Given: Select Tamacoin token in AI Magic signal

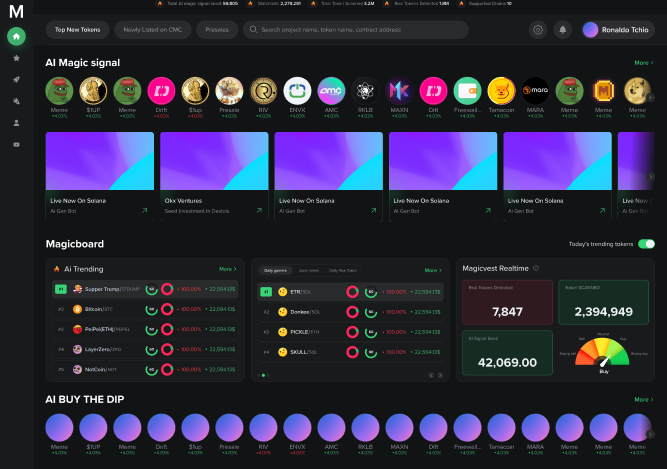Looking at the screenshot, I should pos(502,91).
